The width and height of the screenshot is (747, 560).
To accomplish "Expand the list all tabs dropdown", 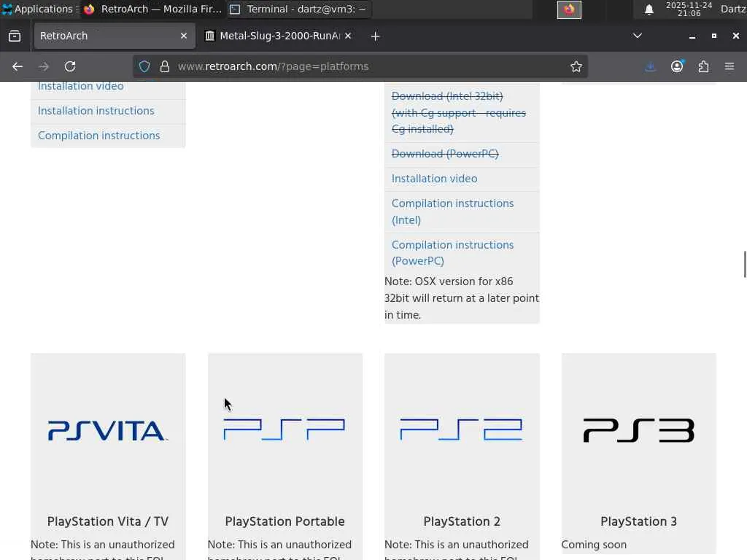I will pyautogui.click(x=638, y=36).
